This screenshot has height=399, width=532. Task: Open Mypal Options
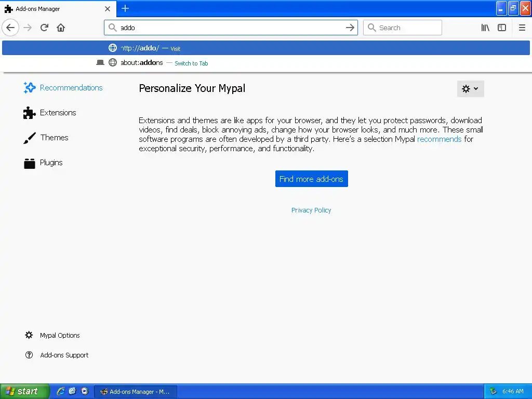(x=52, y=335)
